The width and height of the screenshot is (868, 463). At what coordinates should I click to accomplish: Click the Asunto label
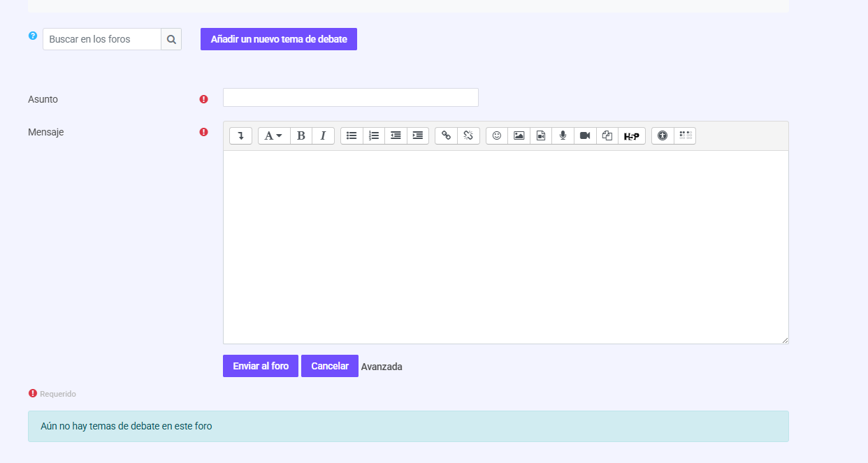tap(43, 99)
